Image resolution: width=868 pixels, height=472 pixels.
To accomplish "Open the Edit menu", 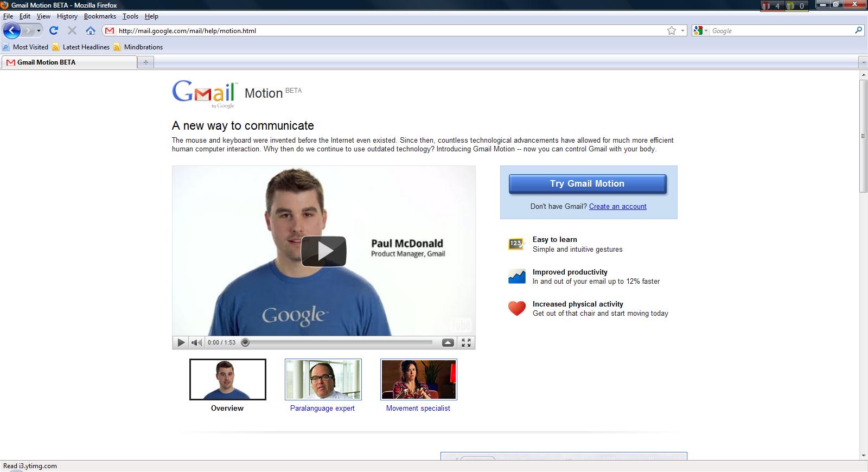I will 25,16.
